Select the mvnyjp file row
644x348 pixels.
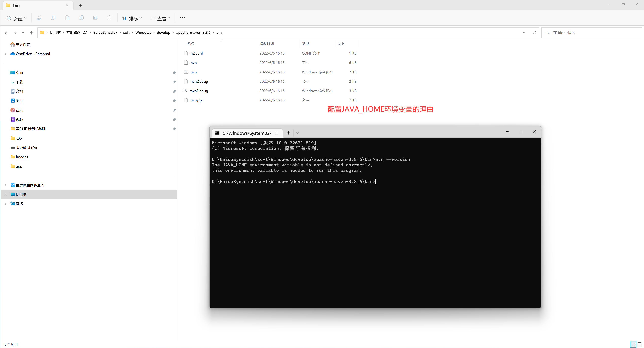point(270,100)
